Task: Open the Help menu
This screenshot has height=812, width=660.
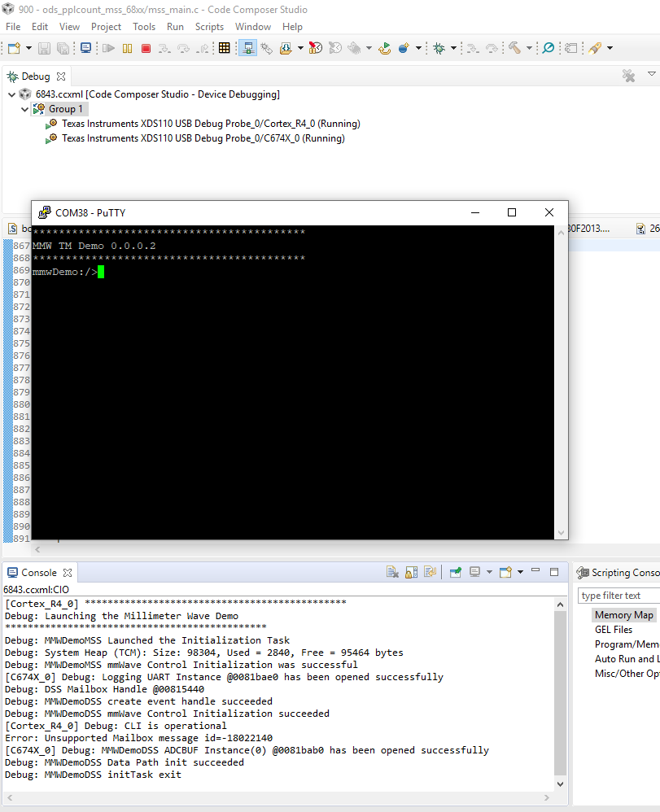Action: coord(292,27)
